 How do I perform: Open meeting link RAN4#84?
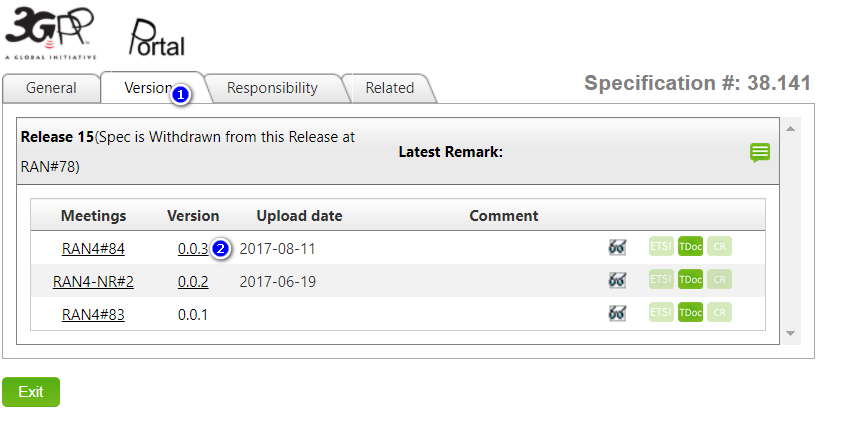(x=93, y=249)
